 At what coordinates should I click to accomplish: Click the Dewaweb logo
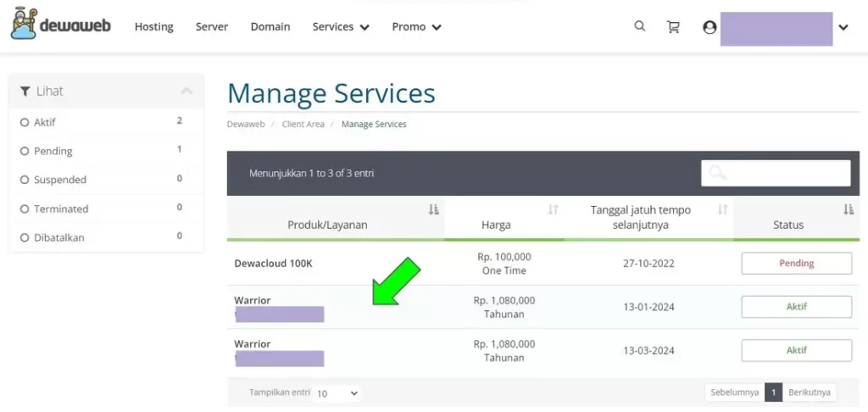coord(61,25)
